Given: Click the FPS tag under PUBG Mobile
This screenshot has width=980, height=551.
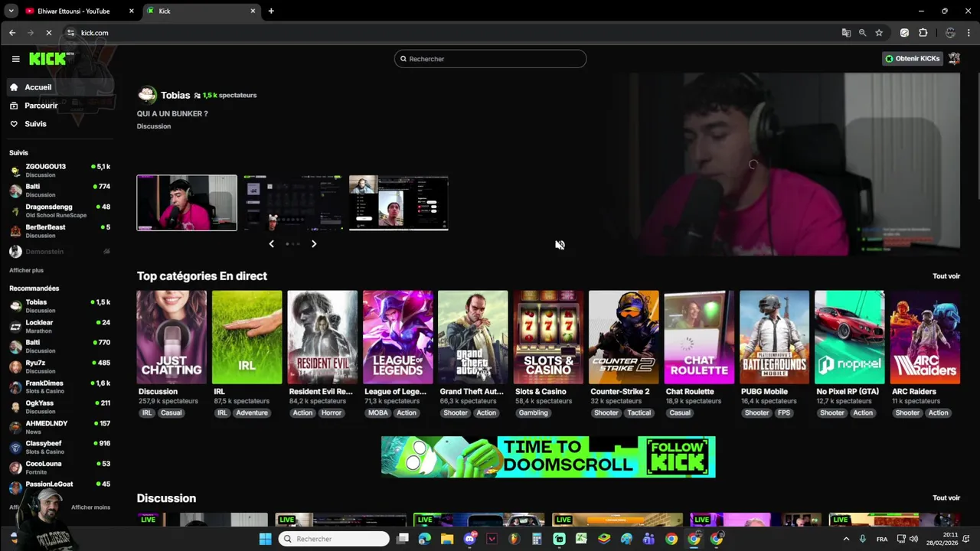Looking at the screenshot, I should point(784,412).
